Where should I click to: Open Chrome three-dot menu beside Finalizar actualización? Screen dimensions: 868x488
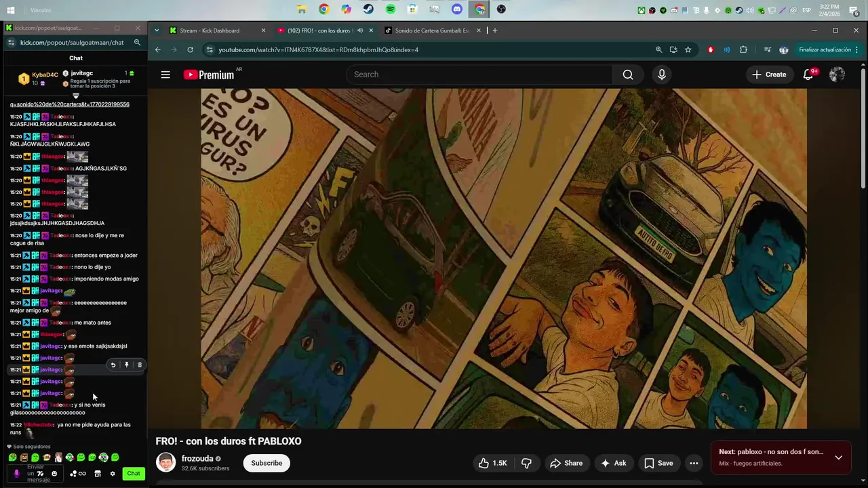coord(856,49)
